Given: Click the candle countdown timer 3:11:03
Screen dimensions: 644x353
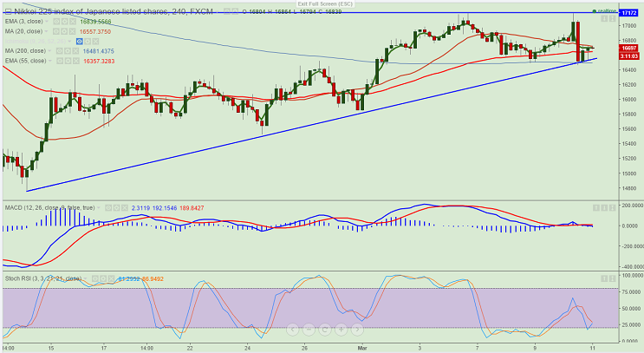Looking at the screenshot, I should pyautogui.click(x=628, y=56).
